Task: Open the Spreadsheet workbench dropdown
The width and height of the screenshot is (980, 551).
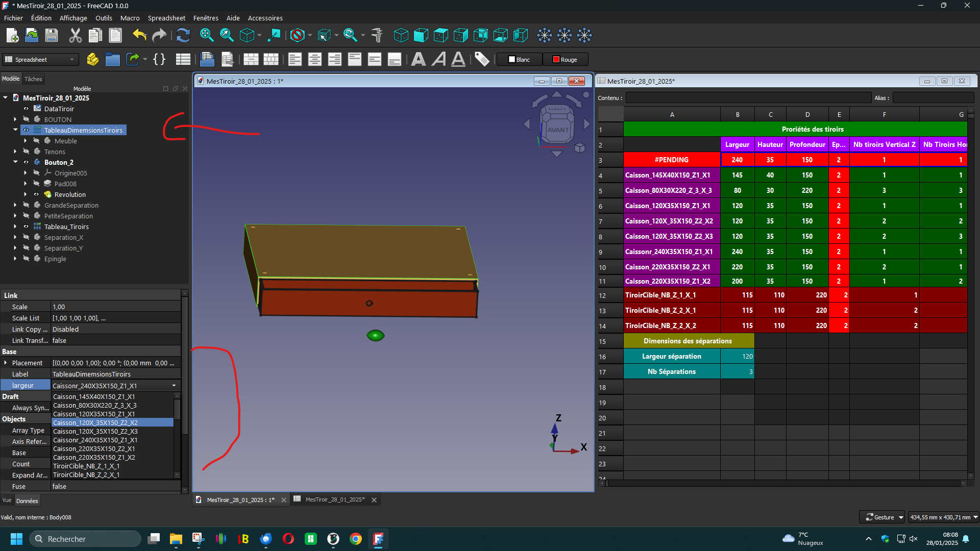Action: click(41, 60)
